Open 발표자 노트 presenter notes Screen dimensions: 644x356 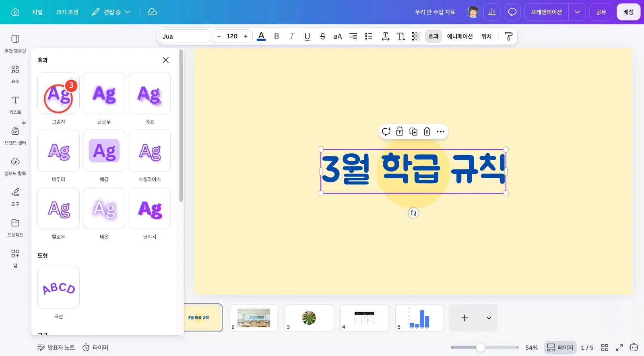(56, 348)
